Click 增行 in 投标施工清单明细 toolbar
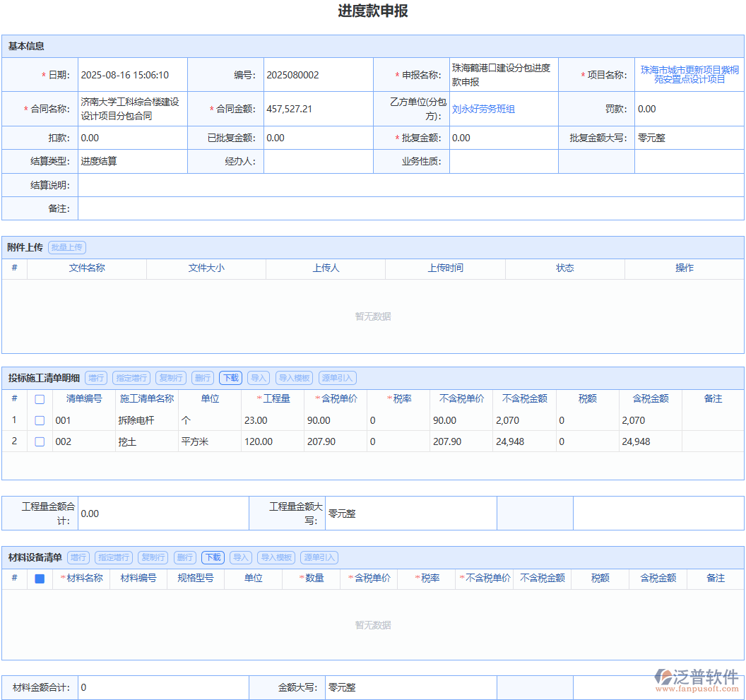Image resolution: width=746 pixels, height=700 pixels. pyautogui.click(x=96, y=377)
